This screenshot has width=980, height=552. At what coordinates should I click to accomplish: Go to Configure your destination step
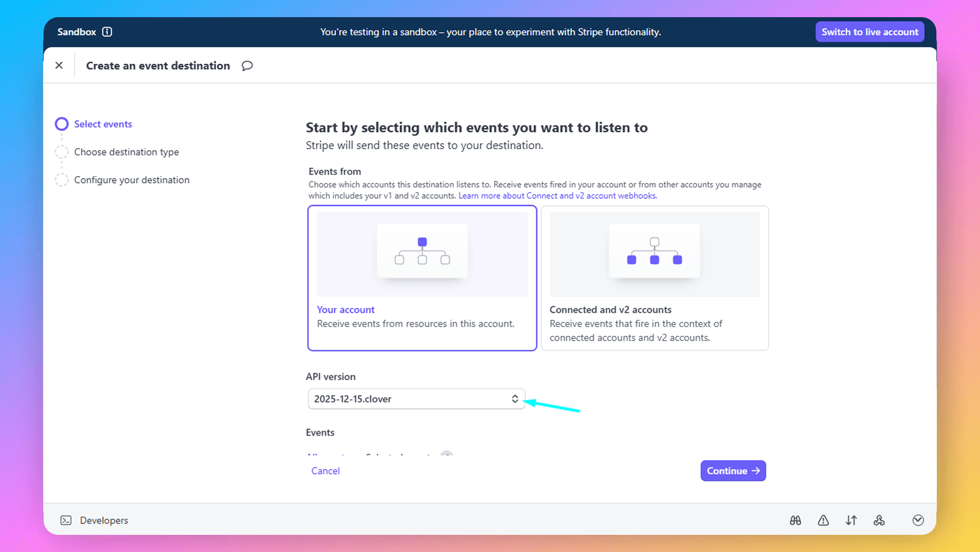131,180
